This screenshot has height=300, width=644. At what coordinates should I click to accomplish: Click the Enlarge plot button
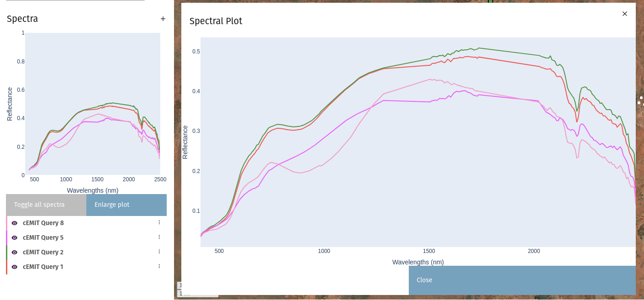[126, 205]
